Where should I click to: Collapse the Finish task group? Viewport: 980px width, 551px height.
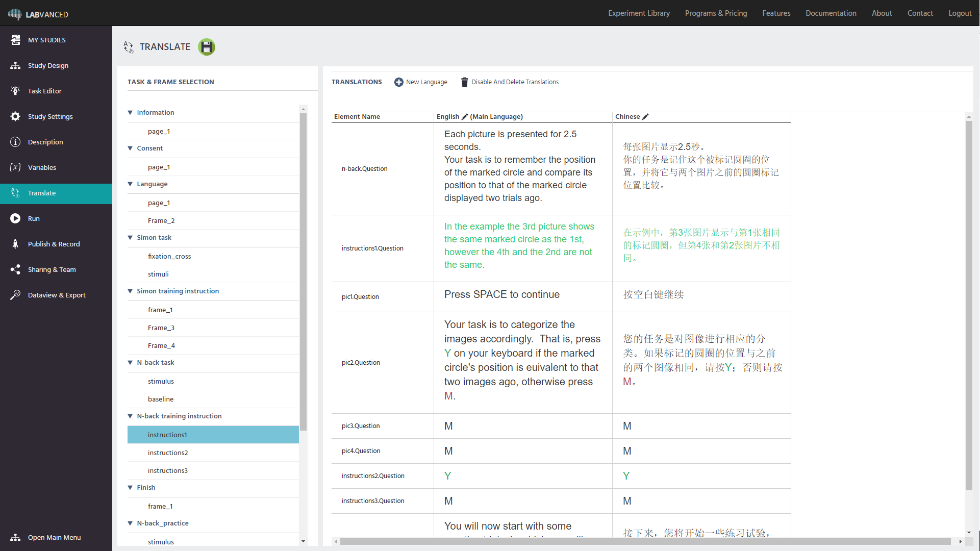[130, 488]
